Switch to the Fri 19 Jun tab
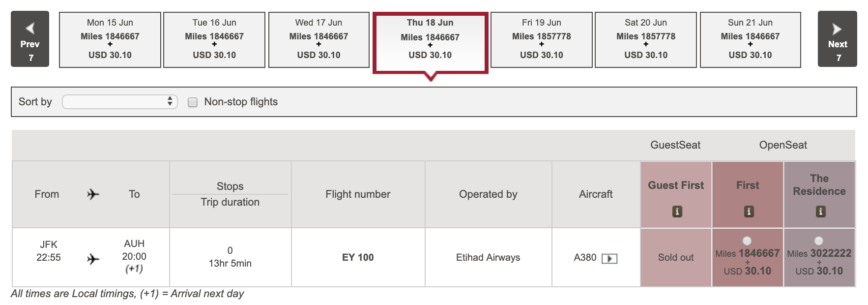The height and width of the screenshot is (305, 868). click(541, 39)
